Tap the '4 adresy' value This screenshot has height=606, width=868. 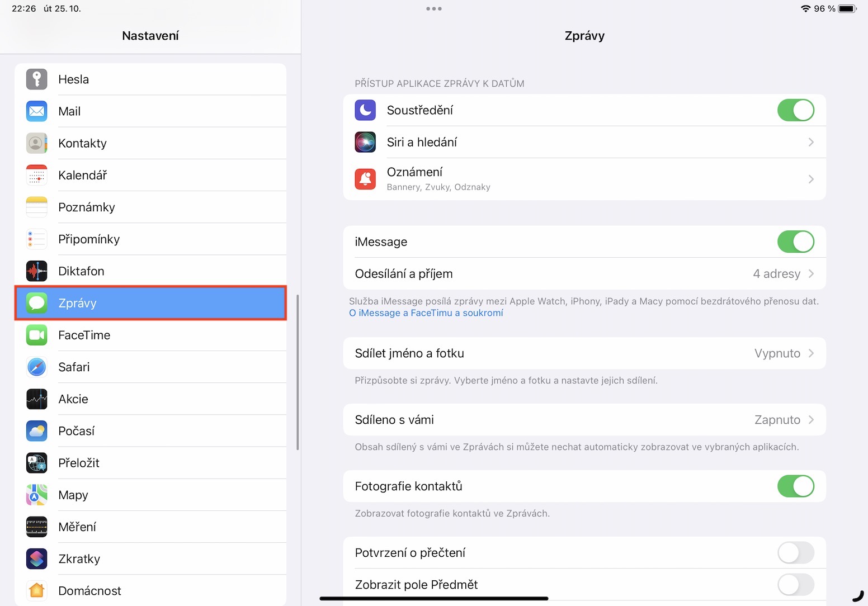point(776,274)
